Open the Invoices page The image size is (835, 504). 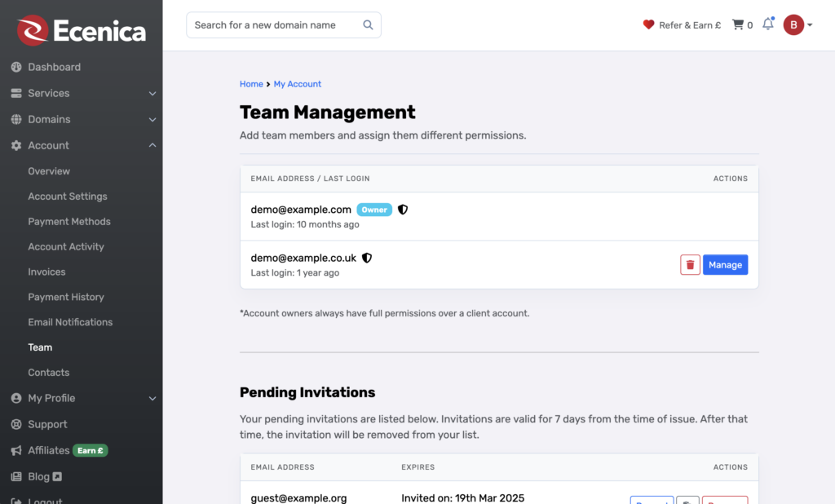[46, 272]
